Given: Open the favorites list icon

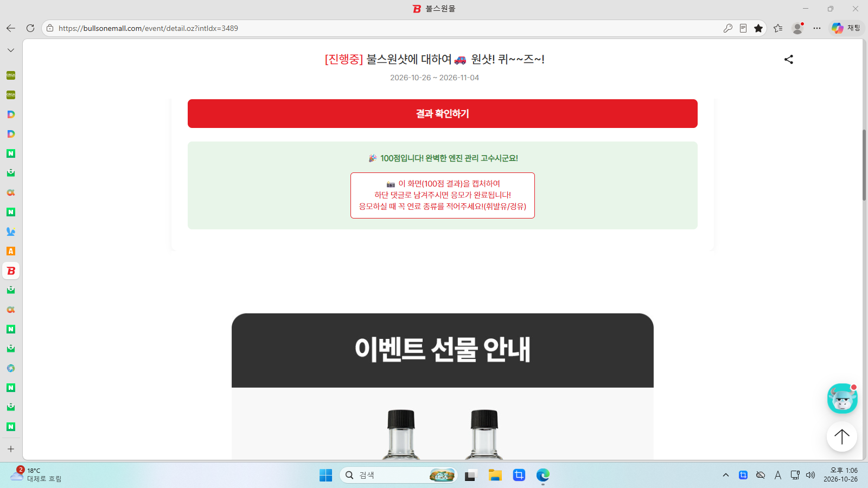Looking at the screenshot, I should point(778,28).
